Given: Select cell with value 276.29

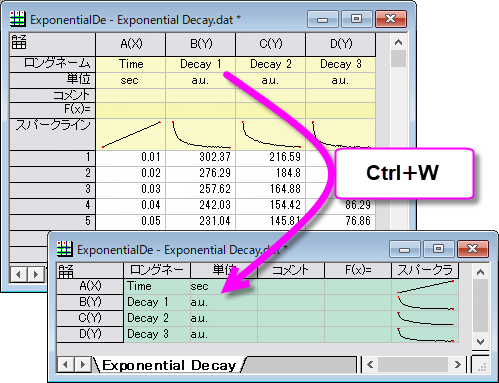Looking at the screenshot, I should [201, 173].
